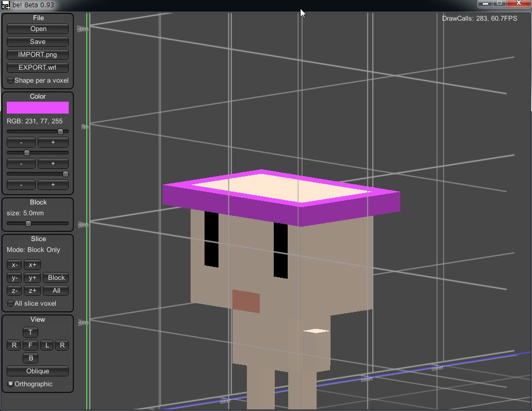Select the Orthographic radio option

click(x=11, y=384)
